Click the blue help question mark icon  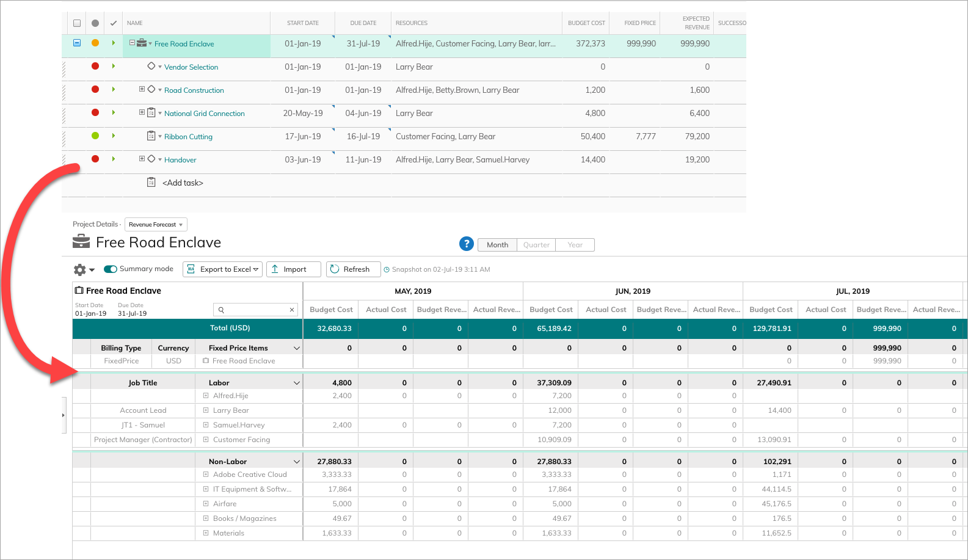pyautogui.click(x=467, y=244)
